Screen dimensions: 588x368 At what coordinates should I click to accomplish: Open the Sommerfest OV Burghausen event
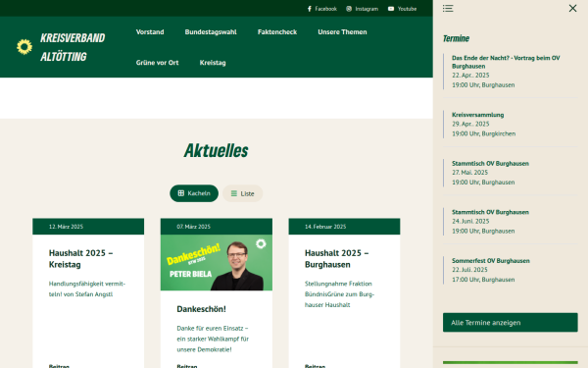(491, 261)
